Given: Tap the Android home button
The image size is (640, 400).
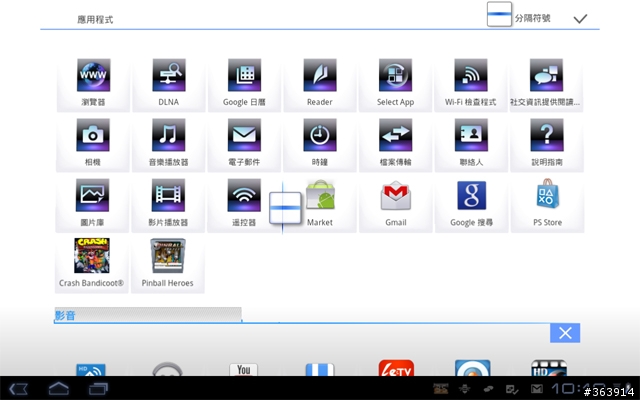Looking at the screenshot, I should (x=59, y=388).
